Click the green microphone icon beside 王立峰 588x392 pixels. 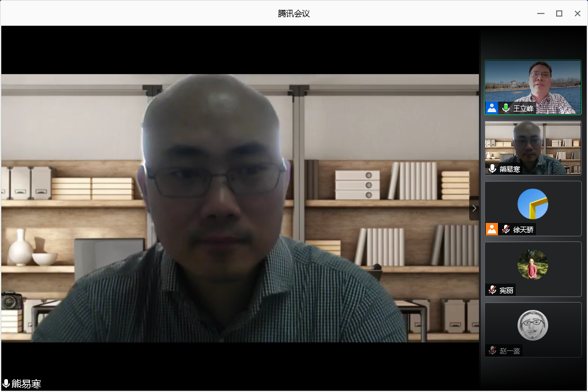(x=506, y=108)
